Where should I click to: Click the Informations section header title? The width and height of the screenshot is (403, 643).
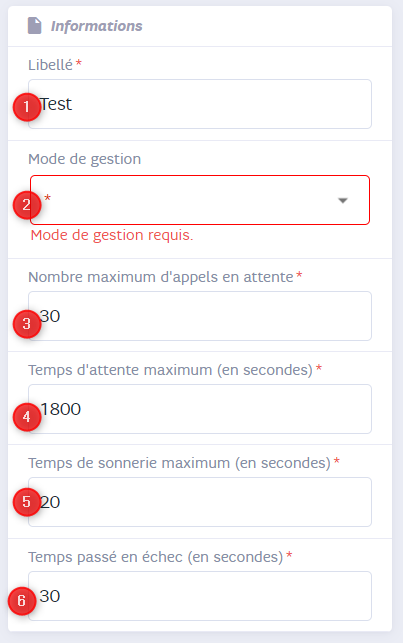click(x=96, y=26)
